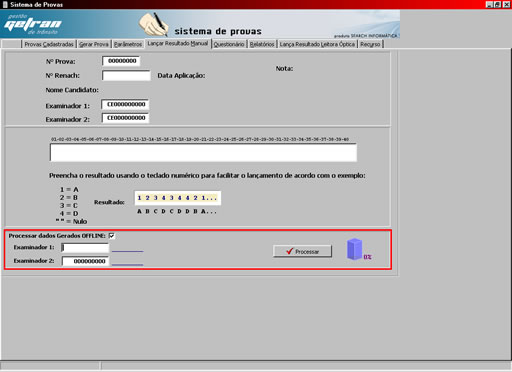This screenshot has width=512, height=372.
Task: Click the Resultado example sequence box
Action: 178,198
